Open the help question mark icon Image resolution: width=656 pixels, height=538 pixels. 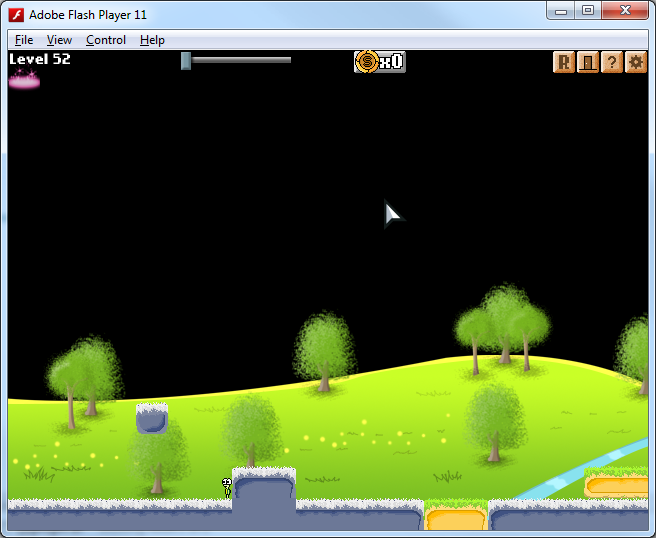click(611, 62)
